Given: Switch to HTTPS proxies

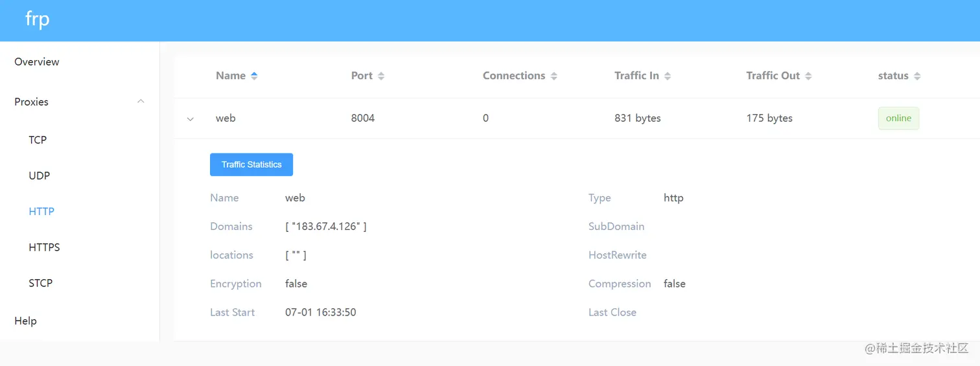Looking at the screenshot, I should (x=44, y=247).
